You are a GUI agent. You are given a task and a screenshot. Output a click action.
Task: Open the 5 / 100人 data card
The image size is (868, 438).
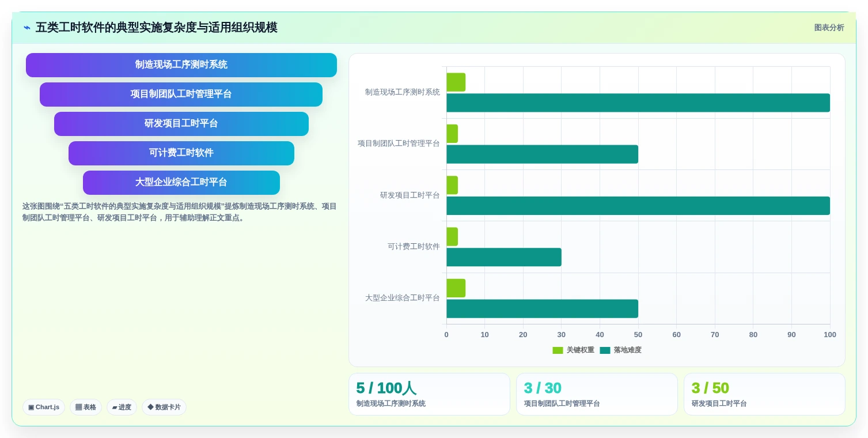tap(429, 394)
